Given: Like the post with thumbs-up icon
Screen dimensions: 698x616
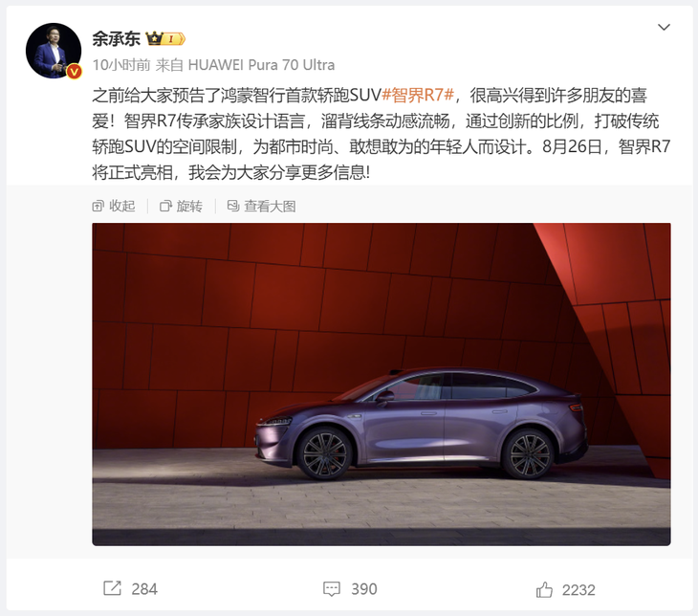Looking at the screenshot, I should click(x=544, y=589).
